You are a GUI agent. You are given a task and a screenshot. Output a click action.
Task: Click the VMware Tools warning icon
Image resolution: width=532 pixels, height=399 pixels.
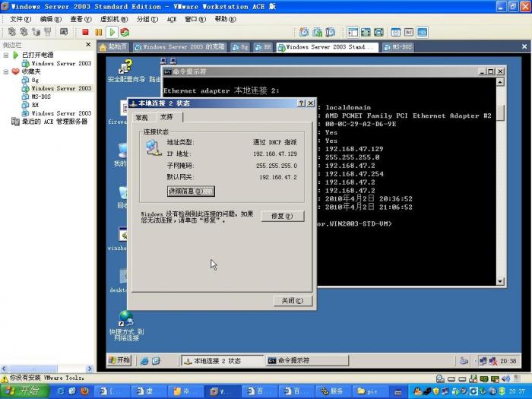pos(5,378)
